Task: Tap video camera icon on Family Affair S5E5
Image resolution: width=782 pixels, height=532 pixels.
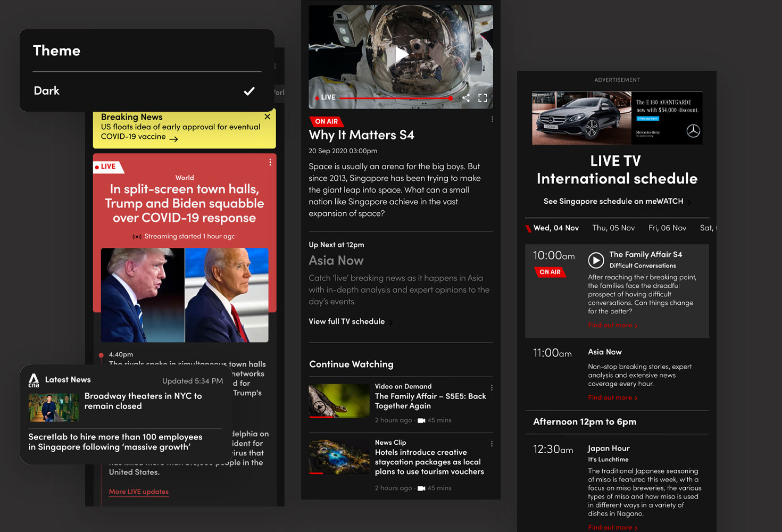Action: point(421,421)
